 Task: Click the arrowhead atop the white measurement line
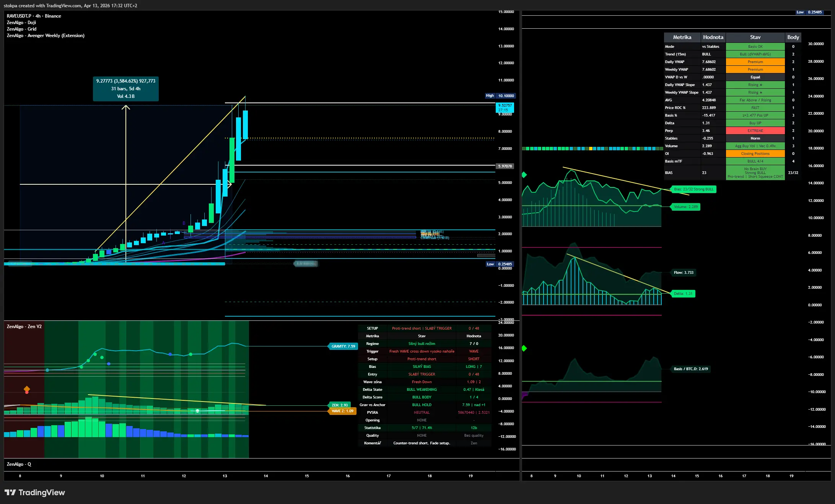[x=126, y=107]
